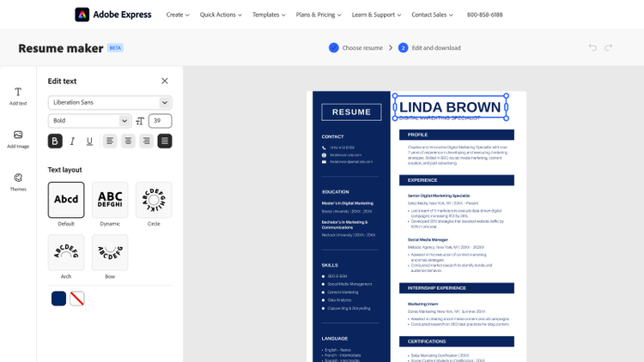Open the Liberation Sans font dropdown
The width and height of the screenshot is (644, 362).
(x=110, y=103)
